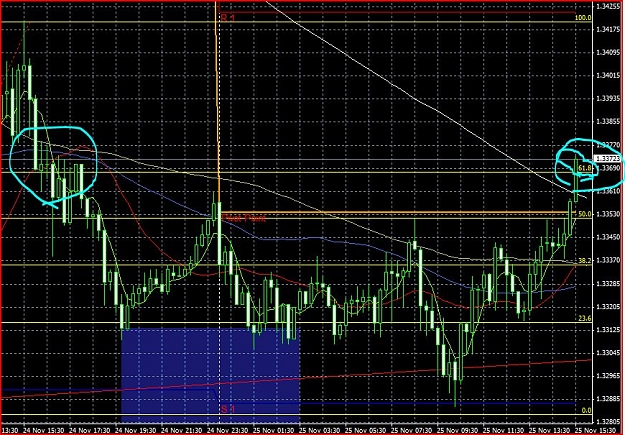This screenshot has height=435, width=625.
Task: Click the 1.33610 price axis label
Action: (x=607, y=191)
